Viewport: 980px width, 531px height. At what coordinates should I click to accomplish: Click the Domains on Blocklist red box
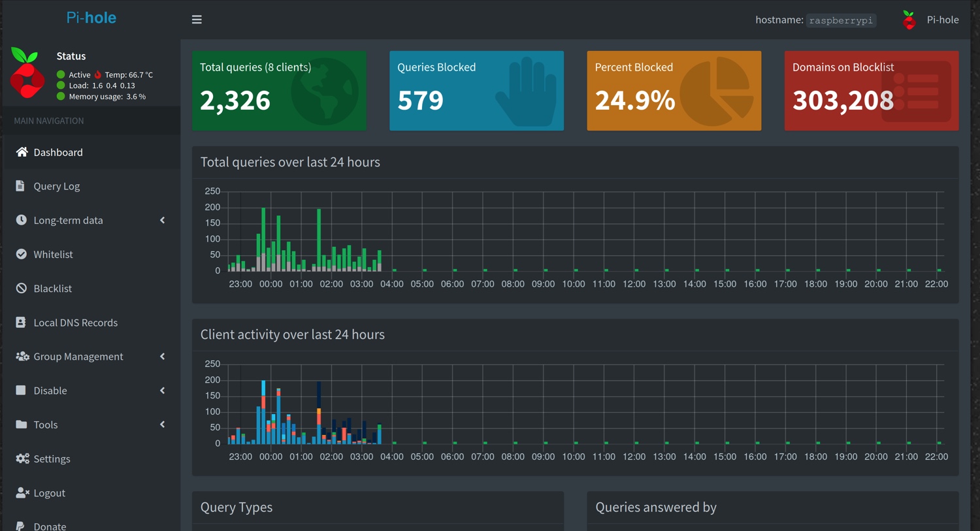(x=871, y=91)
